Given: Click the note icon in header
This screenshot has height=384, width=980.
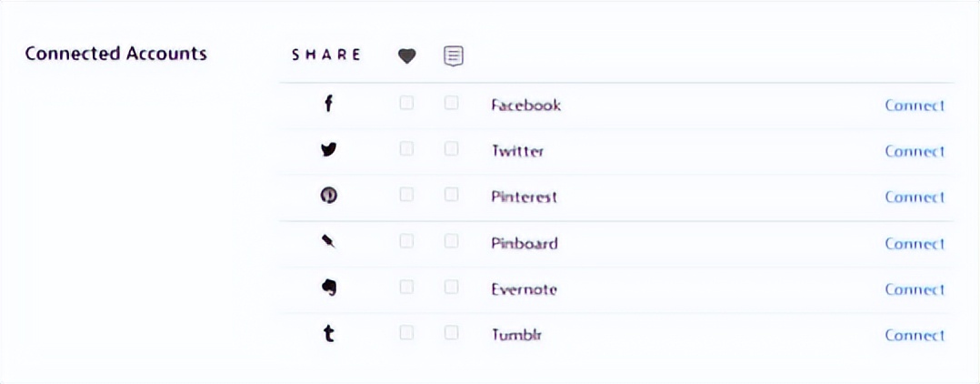Looking at the screenshot, I should coord(453,56).
